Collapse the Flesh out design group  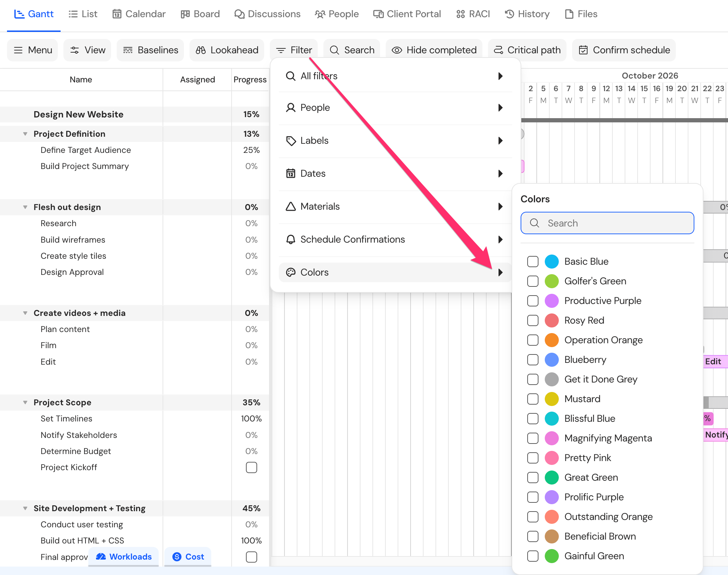pos(25,207)
